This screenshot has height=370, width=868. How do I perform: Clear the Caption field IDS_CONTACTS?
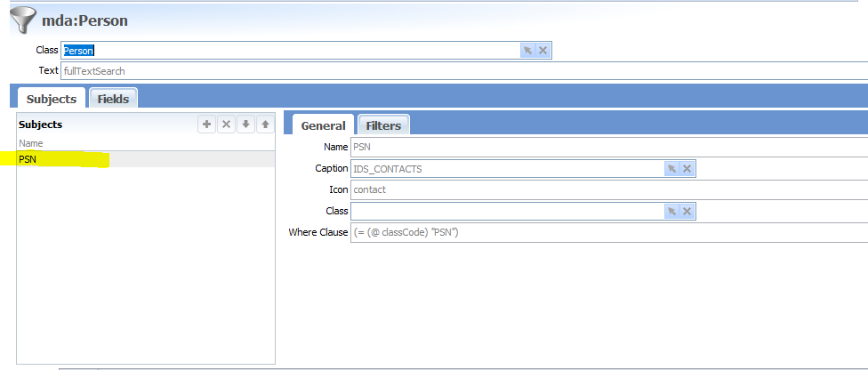click(x=687, y=168)
